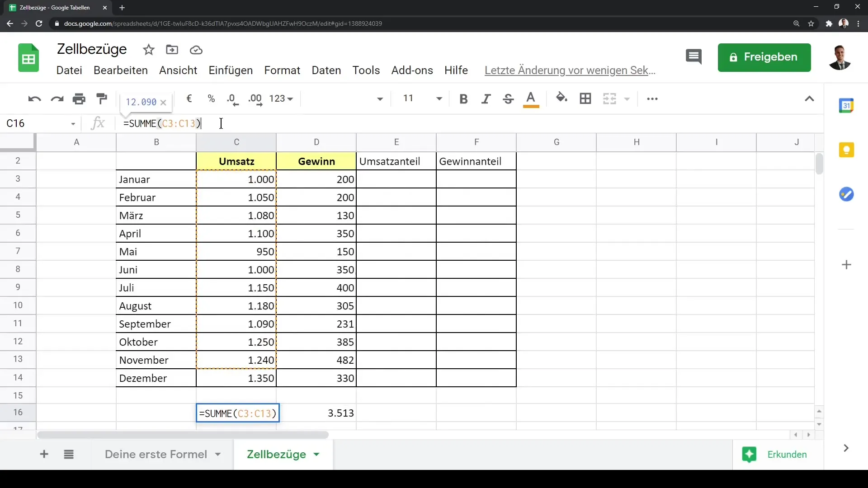The width and height of the screenshot is (868, 488).
Task: Open the Datei menu
Action: coord(69,70)
